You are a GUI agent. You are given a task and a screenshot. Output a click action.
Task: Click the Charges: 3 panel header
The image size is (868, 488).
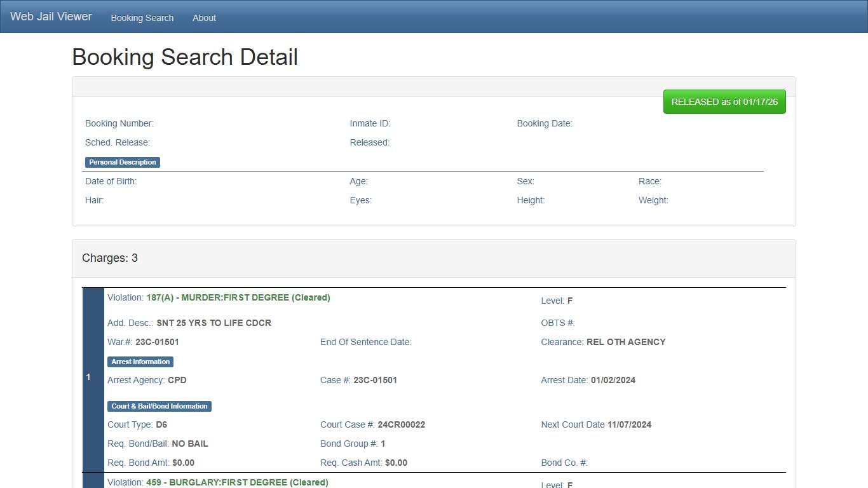(109, 258)
